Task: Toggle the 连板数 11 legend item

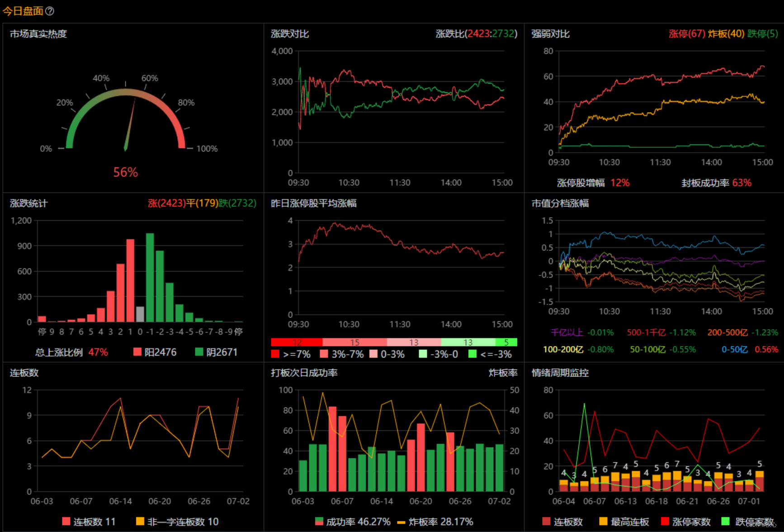Action: pos(89,522)
